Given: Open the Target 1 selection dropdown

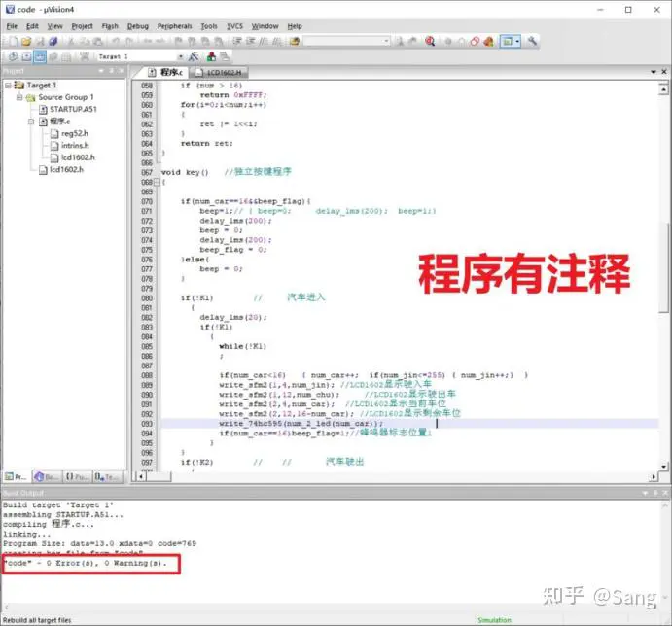Looking at the screenshot, I should click(181, 56).
